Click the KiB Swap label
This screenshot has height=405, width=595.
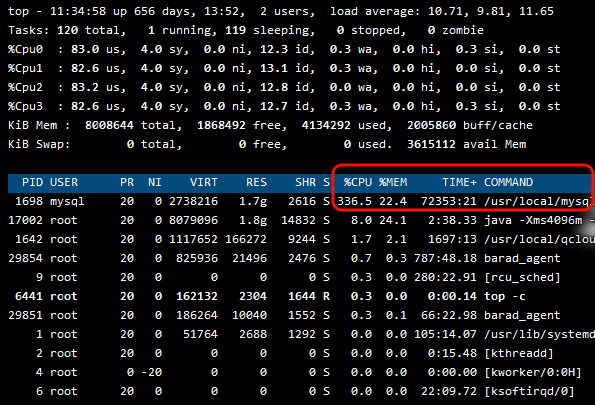click(39, 145)
